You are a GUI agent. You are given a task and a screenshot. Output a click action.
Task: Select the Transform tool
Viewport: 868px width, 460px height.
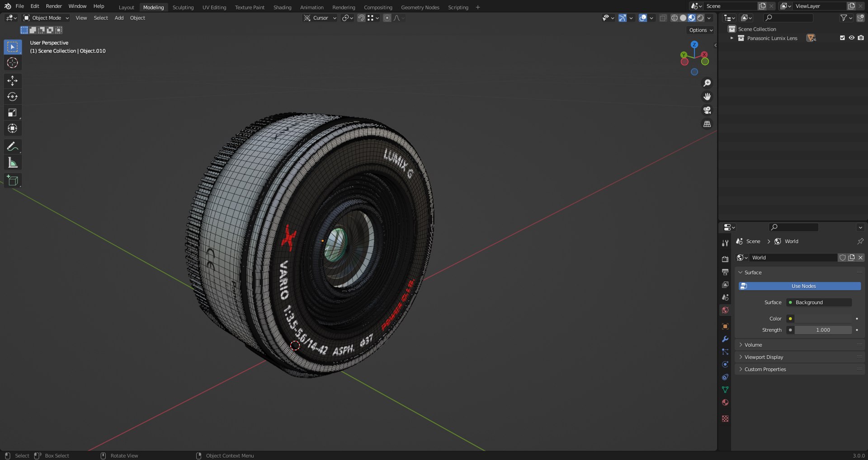coord(13,128)
